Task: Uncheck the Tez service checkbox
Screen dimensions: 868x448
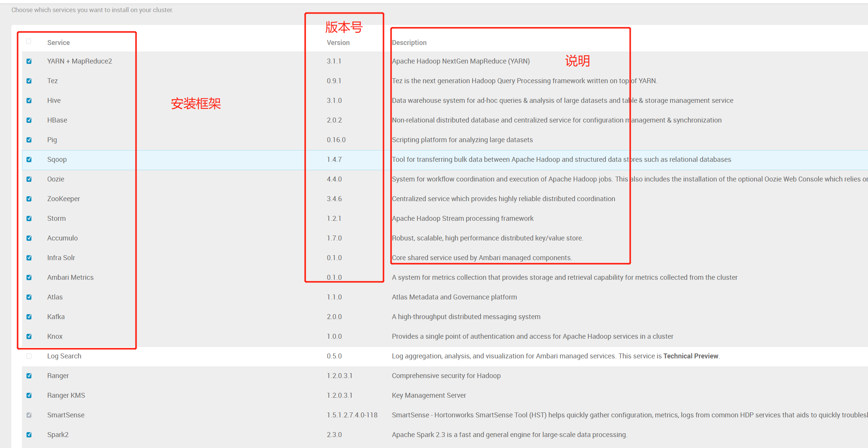Action: coord(29,81)
